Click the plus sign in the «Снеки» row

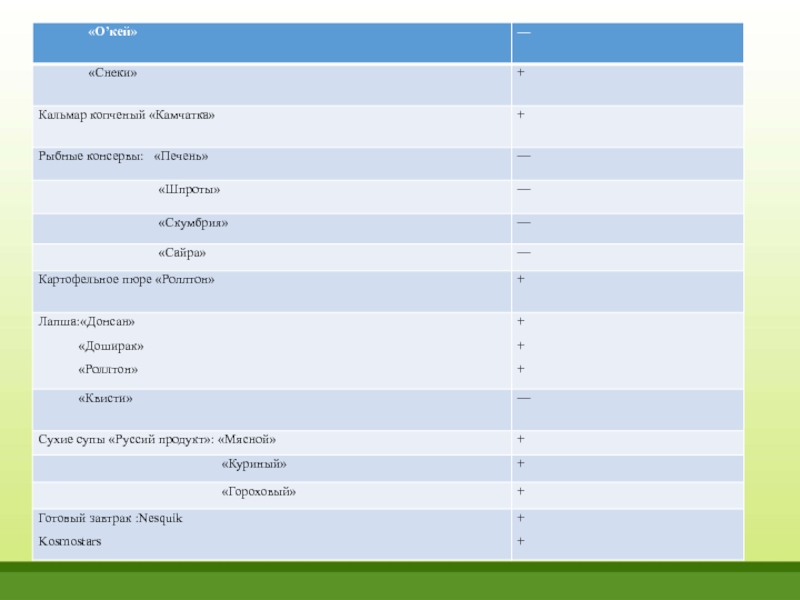(520, 72)
